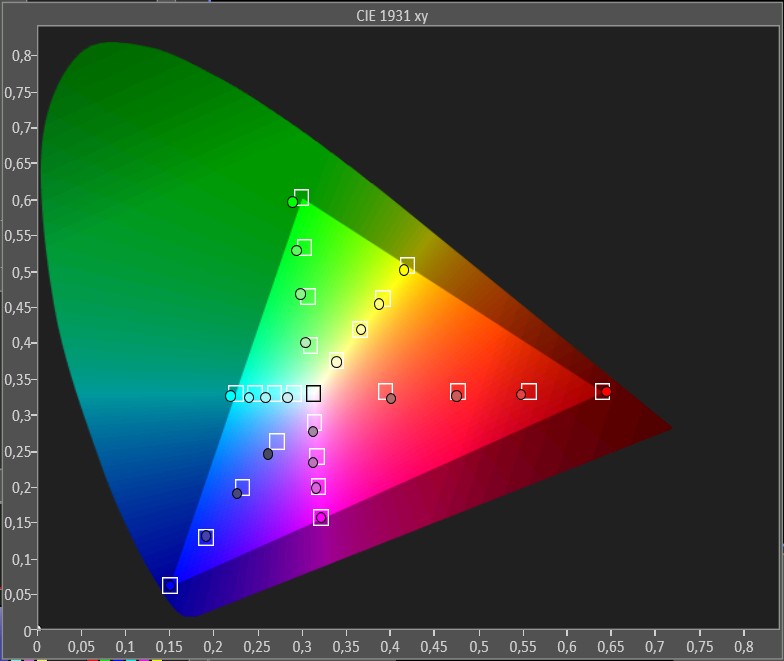Select the fully saturated magenta measured circle
Image resolution: width=784 pixels, height=661 pixels.
click(321, 518)
